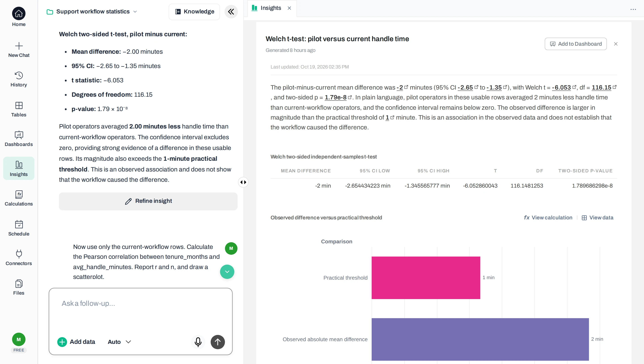Send the follow-up with arrow button
The width and height of the screenshot is (644, 364).
(218, 342)
